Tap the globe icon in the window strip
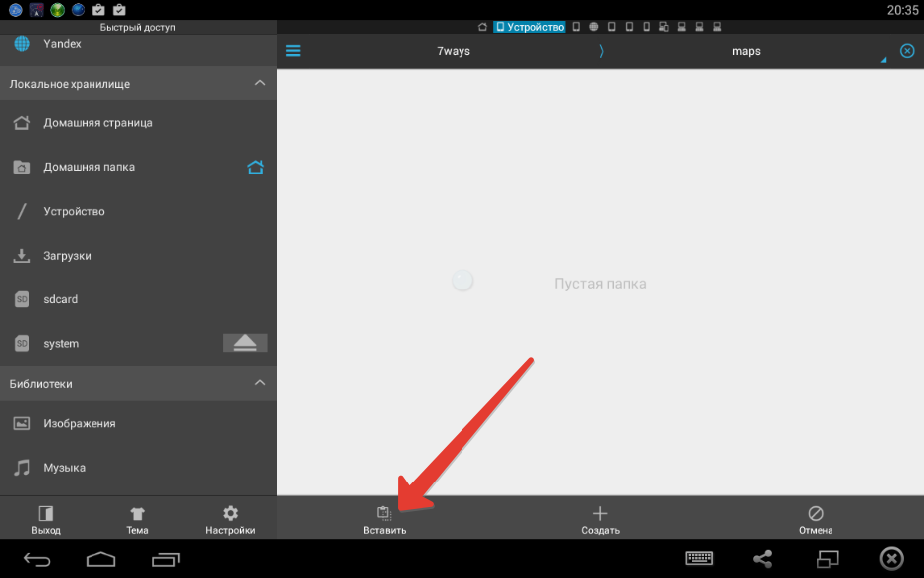Viewport: 924px width, 578px height. click(x=594, y=27)
